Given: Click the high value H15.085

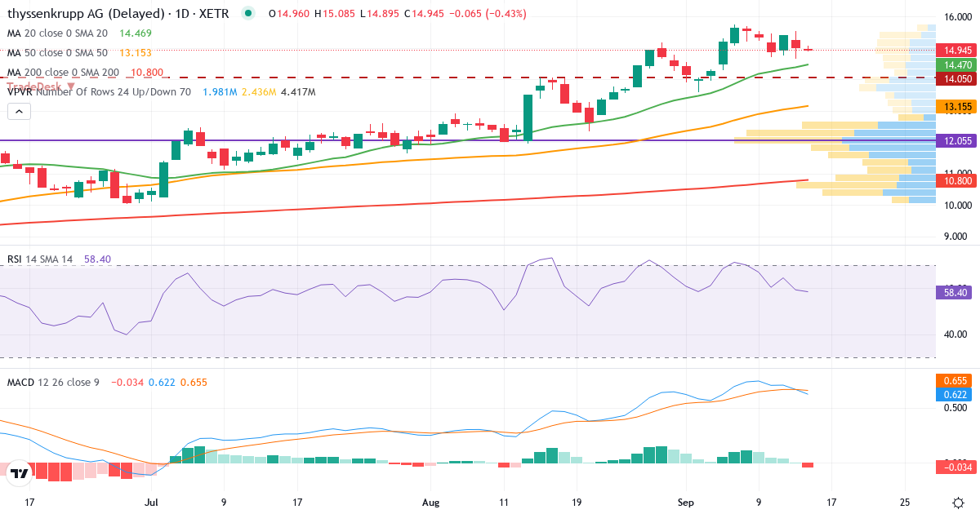Looking at the screenshot, I should pos(335,14).
